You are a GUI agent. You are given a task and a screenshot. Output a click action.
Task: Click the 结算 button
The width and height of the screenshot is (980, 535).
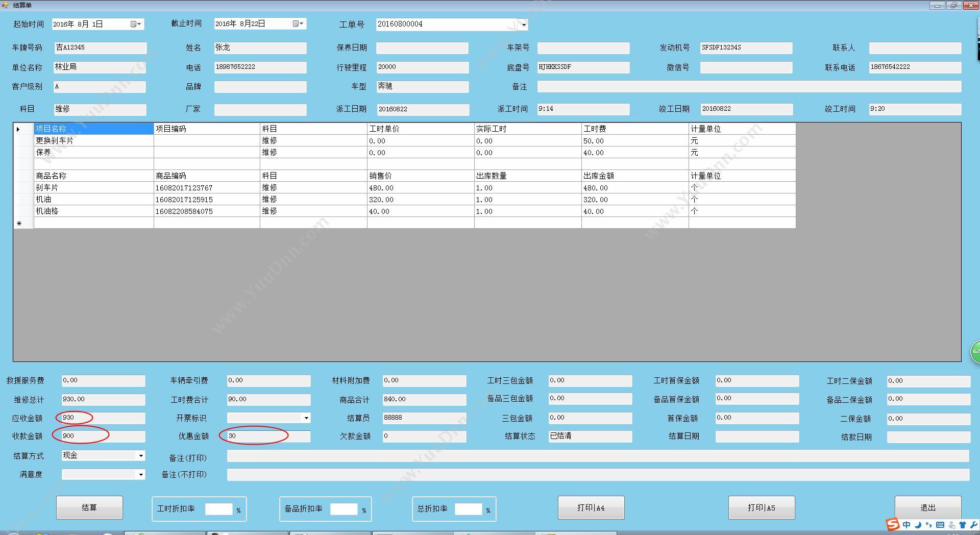(89, 507)
